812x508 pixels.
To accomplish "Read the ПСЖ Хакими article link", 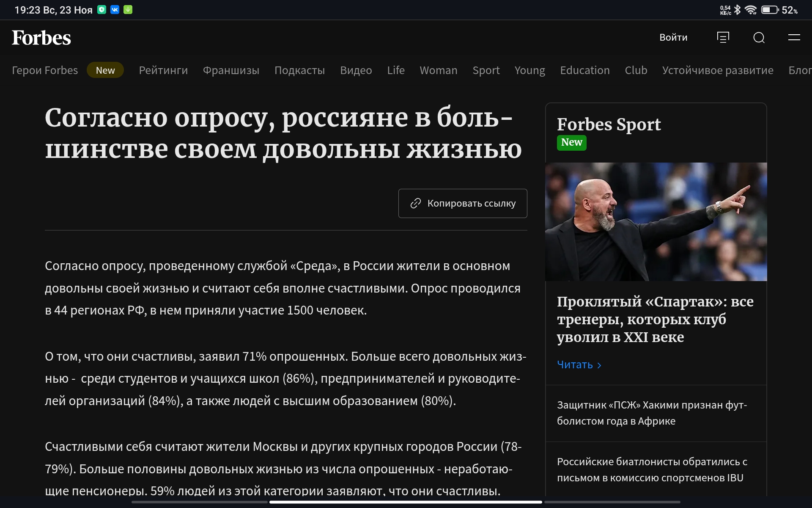I will pos(652,413).
